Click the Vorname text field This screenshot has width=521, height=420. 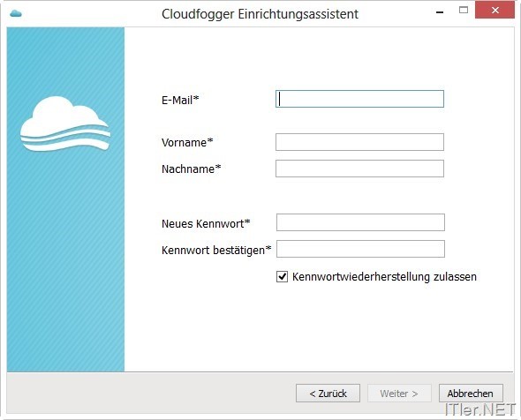pos(359,142)
